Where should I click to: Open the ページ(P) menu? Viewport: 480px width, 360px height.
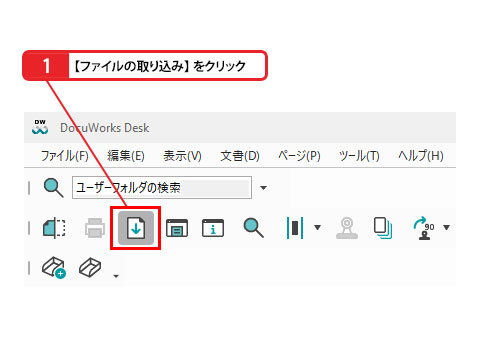[x=299, y=156]
